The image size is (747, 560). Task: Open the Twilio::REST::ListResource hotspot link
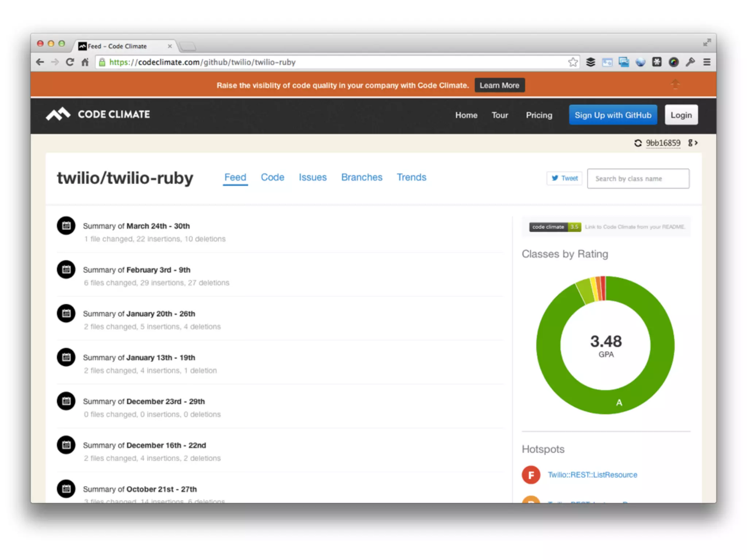tap(592, 475)
